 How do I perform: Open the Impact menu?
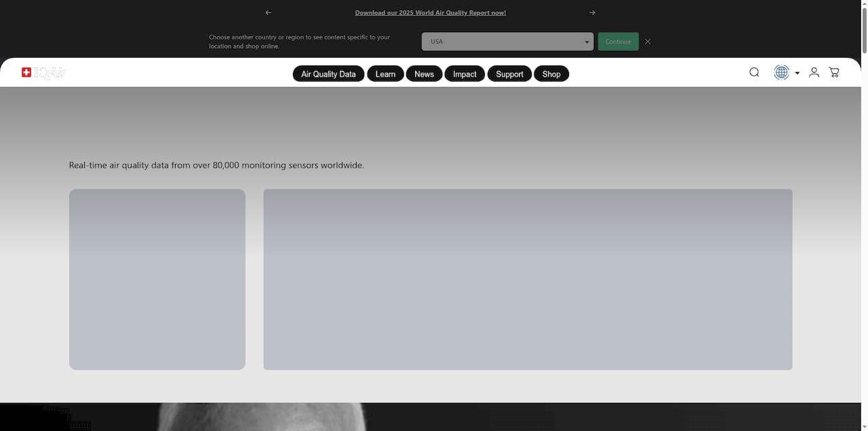coord(465,74)
